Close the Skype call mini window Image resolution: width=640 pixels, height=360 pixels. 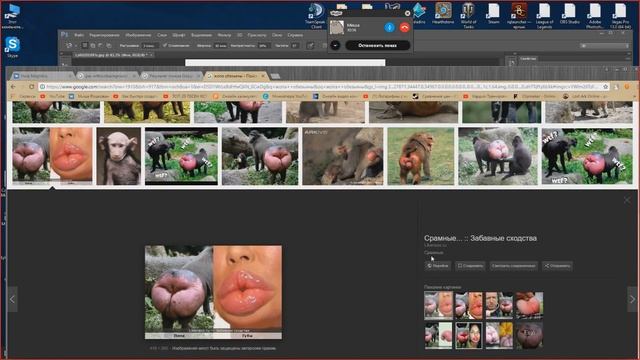tap(407, 13)
